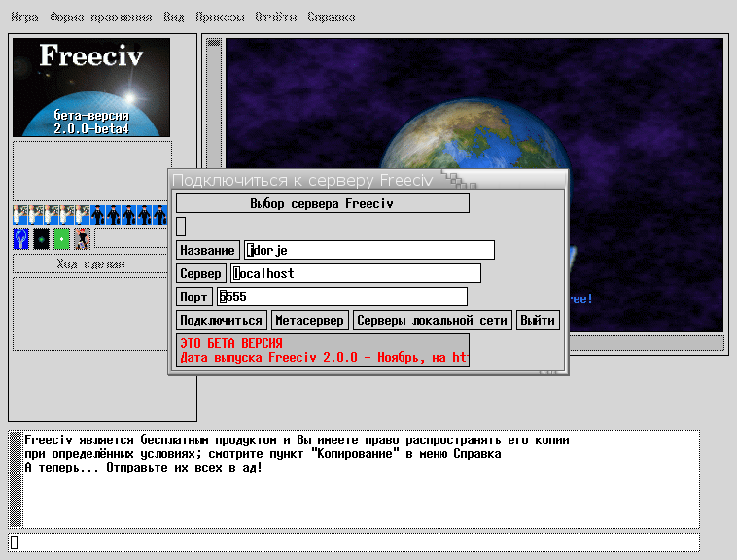
Task: Click the black global warming indicator icon
Action: pos(42,239)
